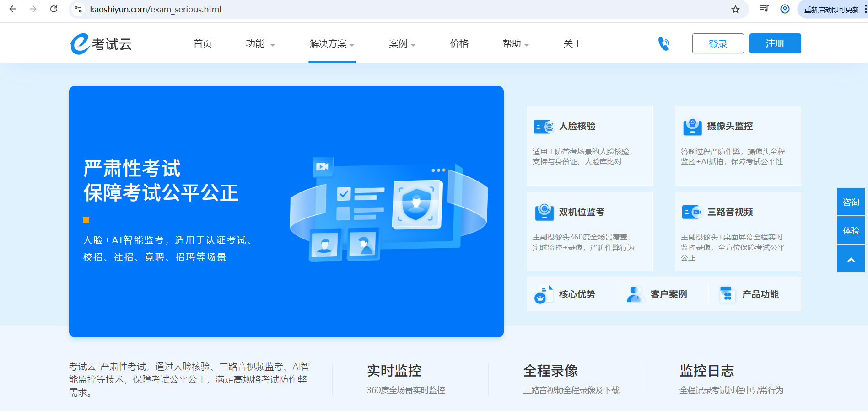Image resolution: width=868 pixels, height=415 pixels.
Task: Click the browser address bar URL
Action: point(156,9)
